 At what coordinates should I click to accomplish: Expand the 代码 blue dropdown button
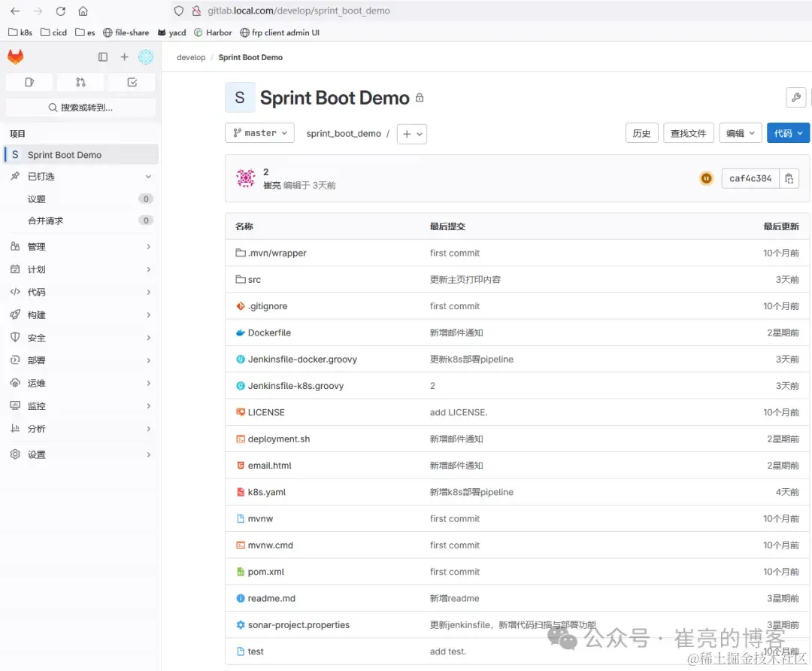pyautogui.click(x=788, y=132)
